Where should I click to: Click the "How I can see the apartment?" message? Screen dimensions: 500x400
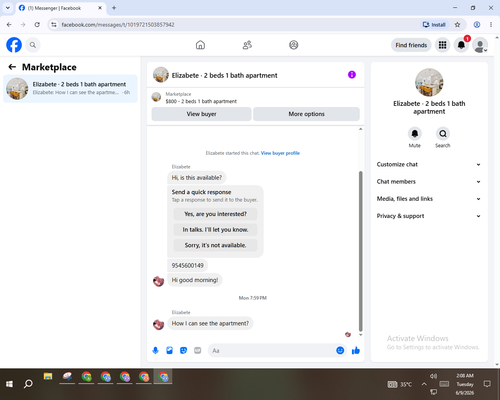click(x=210, y=323)
